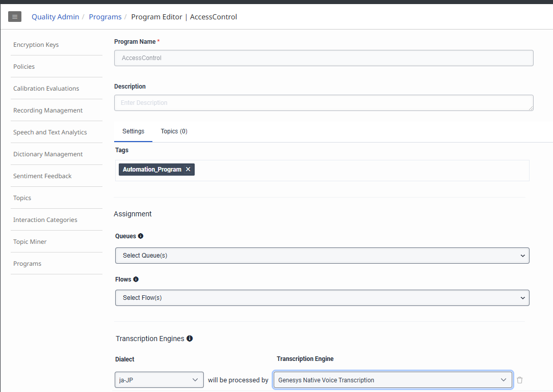Delete the ja-JP transcription engine row
The image size is (553, 392).
click(520, 380)
